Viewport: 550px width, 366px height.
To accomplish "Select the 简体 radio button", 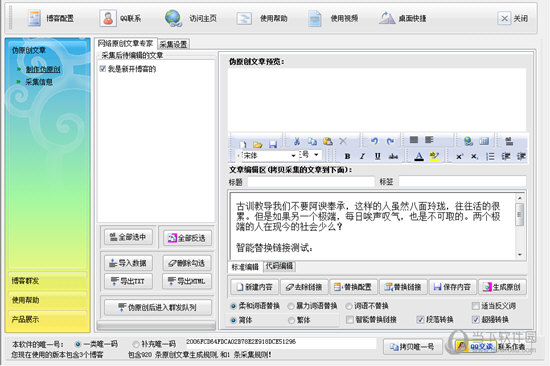I will pos(233,320).
